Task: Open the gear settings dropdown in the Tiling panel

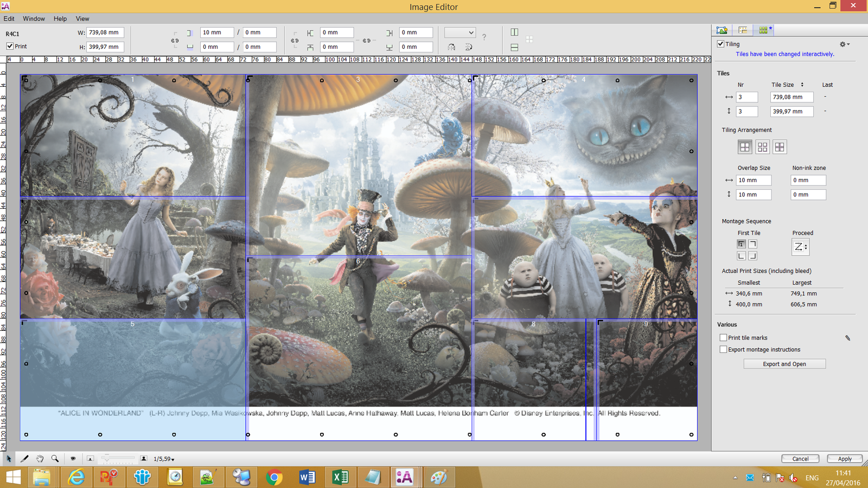Action: (842, 44)
